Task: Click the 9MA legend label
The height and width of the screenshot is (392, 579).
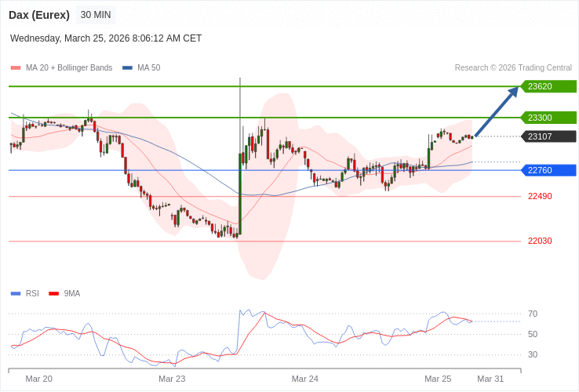Action: pos(72,294)
